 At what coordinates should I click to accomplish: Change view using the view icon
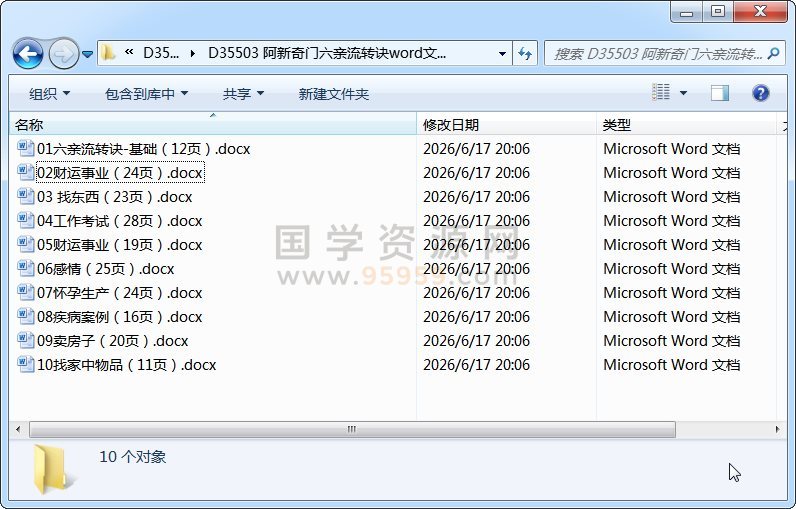pos(660,92)
